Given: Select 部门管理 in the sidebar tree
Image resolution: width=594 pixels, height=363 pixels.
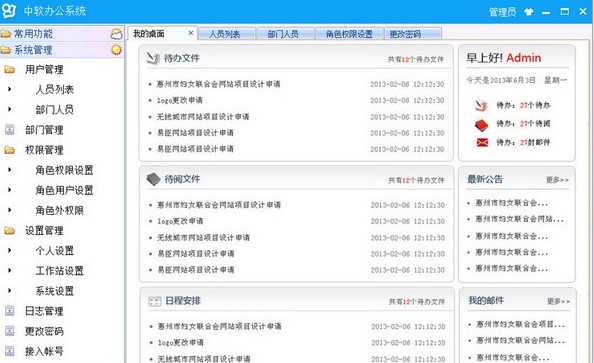Looking at the screenshot, I should pyautogui.click(x=44, y=130).
